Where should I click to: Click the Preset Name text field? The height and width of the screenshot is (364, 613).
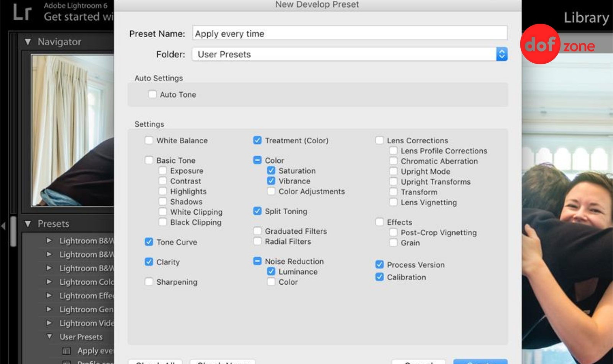click(350, 33)
